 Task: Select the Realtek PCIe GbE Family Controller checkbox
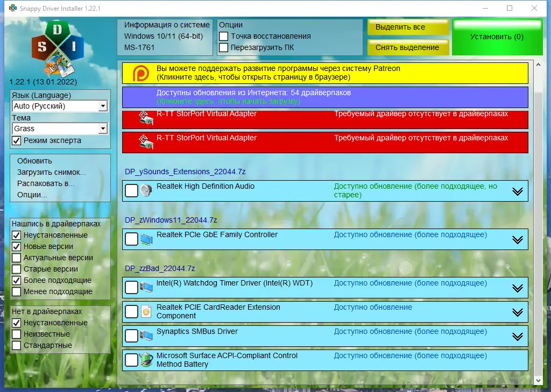pyautogui.click(x=131, y=239)
